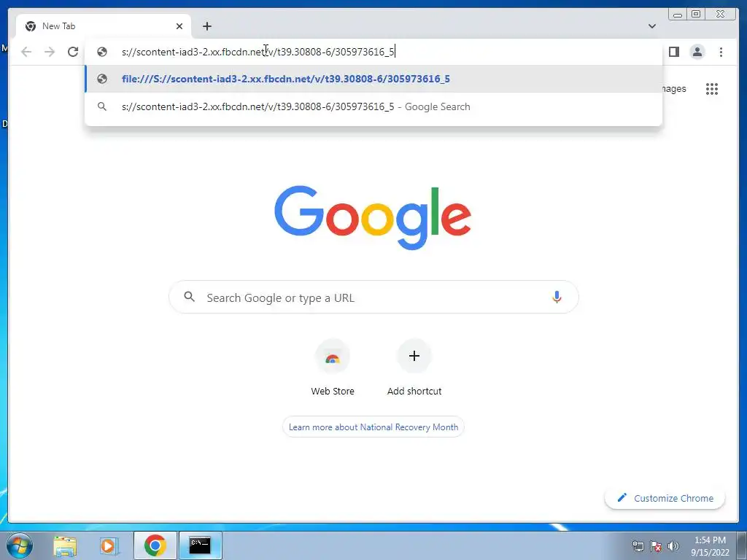This screenshot has width=747, height=560.
Task: Reload the page with refresh icon
Action: 73,52
